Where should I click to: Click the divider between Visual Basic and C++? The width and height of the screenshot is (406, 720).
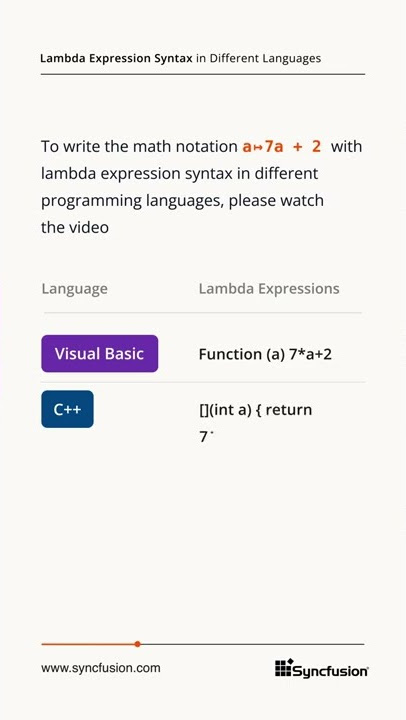pos(203,382)
